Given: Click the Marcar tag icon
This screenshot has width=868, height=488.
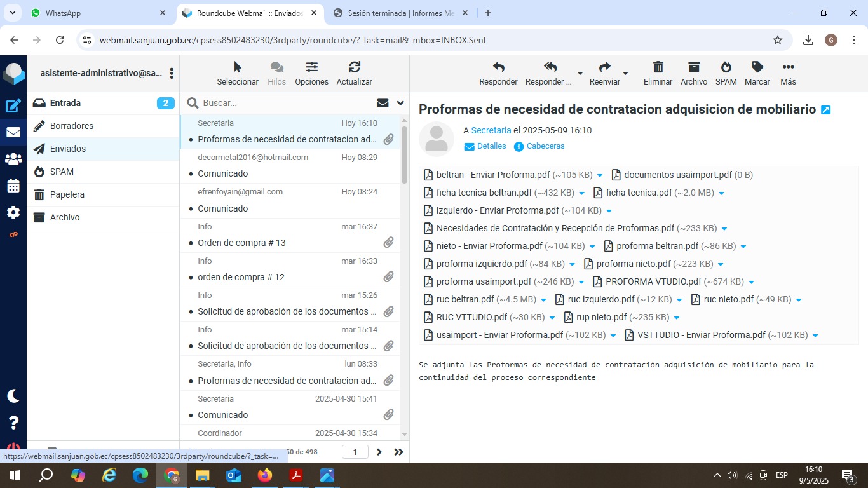Looking at the screenshot, I should tap(757, 67).
